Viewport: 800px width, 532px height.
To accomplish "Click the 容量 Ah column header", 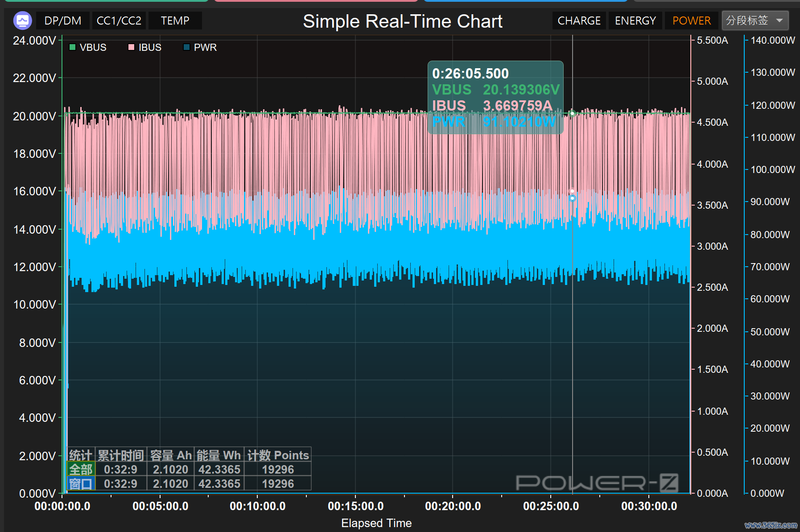I will (171, 455).
